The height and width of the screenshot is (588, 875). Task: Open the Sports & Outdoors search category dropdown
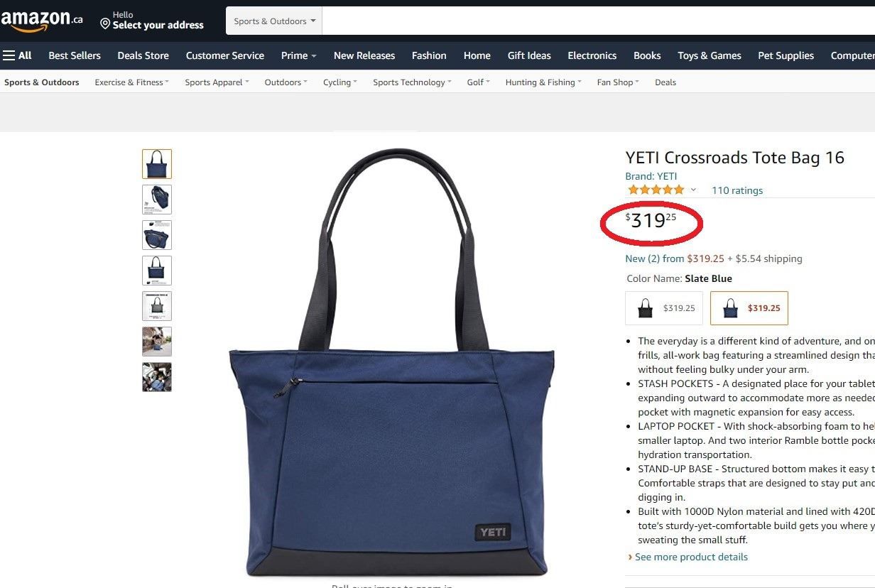pos(274,21)
